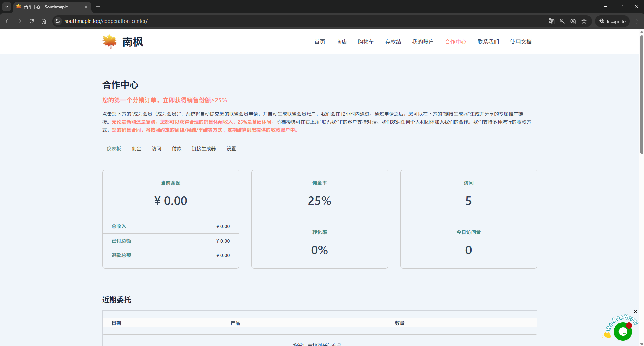Click the site permissions icon in address bar
The height and width of the screenshot is (346, 644).
tap(58, 21)
